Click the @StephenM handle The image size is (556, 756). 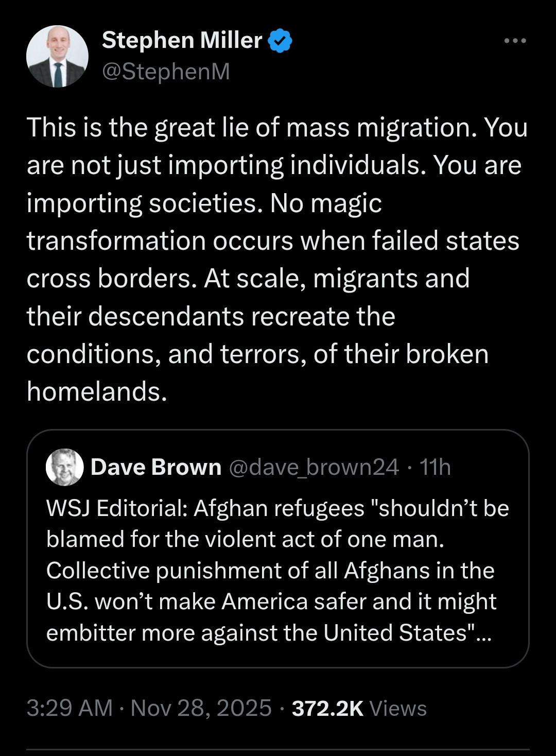click(166, 72)
